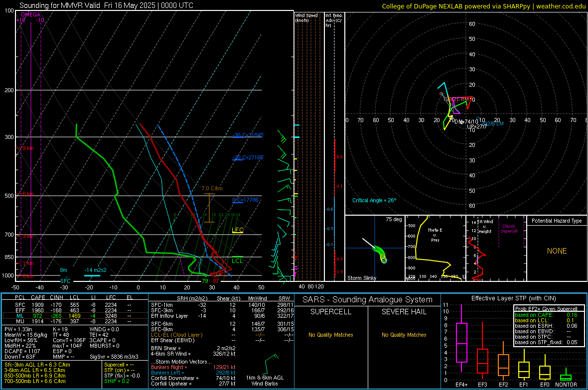Click the '0 C=17786'' height label
The image size is (588, 390).
click(x=246, y=200)
